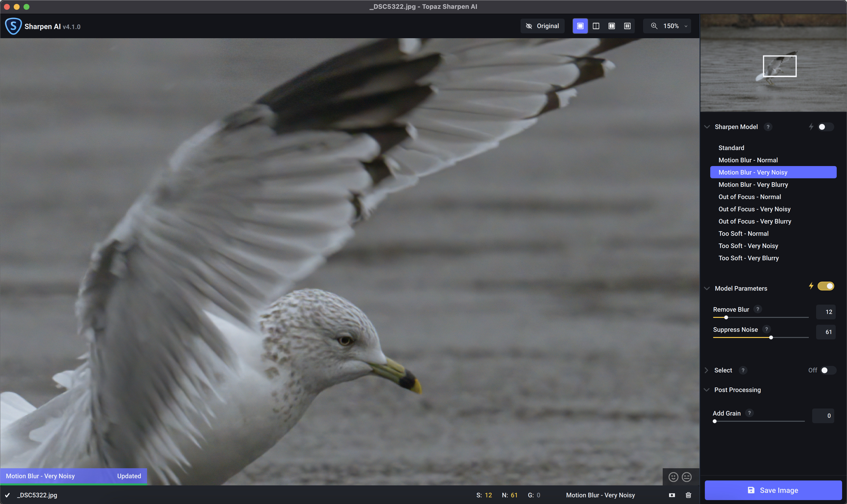Click the neutral face feedback icon
Screen dimensions: 847x504
(686, 477)
